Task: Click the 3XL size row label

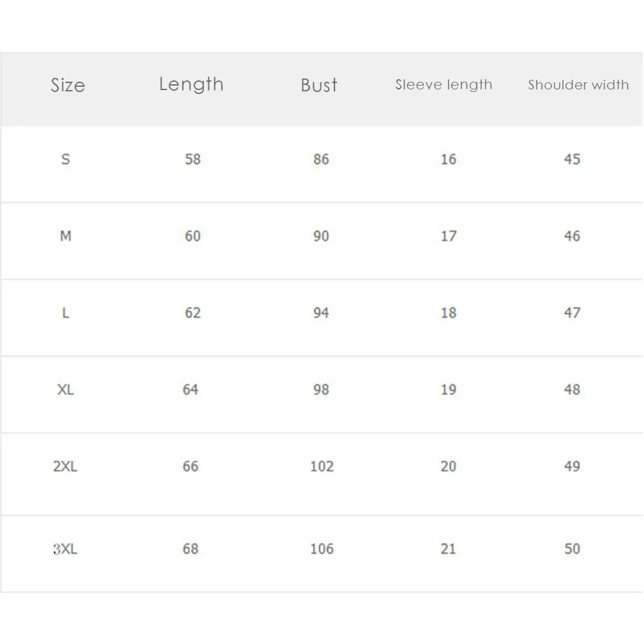Action: pos(65,549)
